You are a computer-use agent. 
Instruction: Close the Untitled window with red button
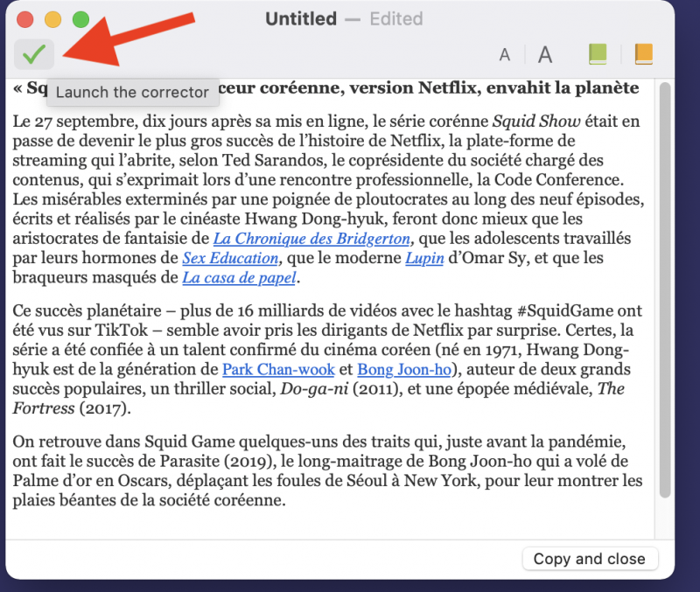pyautogui.click(x=25, y=19)
